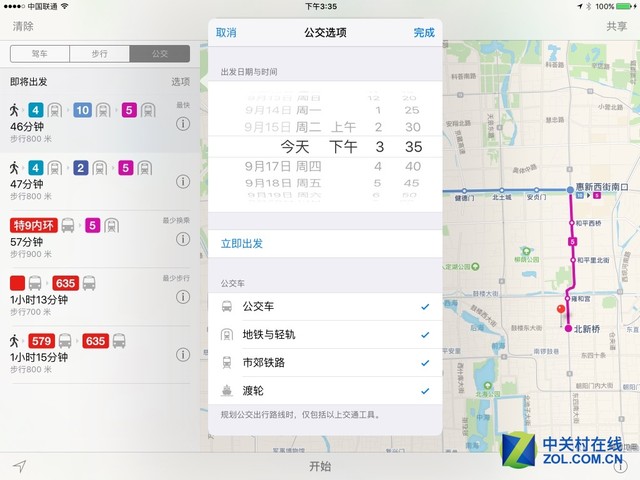Tap 和平里北街 station on map
The width and height of the screenshot is (640, 480).
coord(573,260)
